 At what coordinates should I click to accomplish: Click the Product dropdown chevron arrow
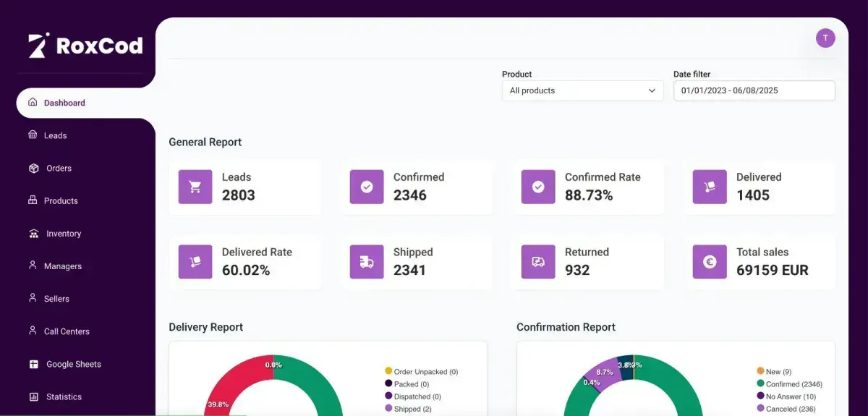(x=652, y=90)
